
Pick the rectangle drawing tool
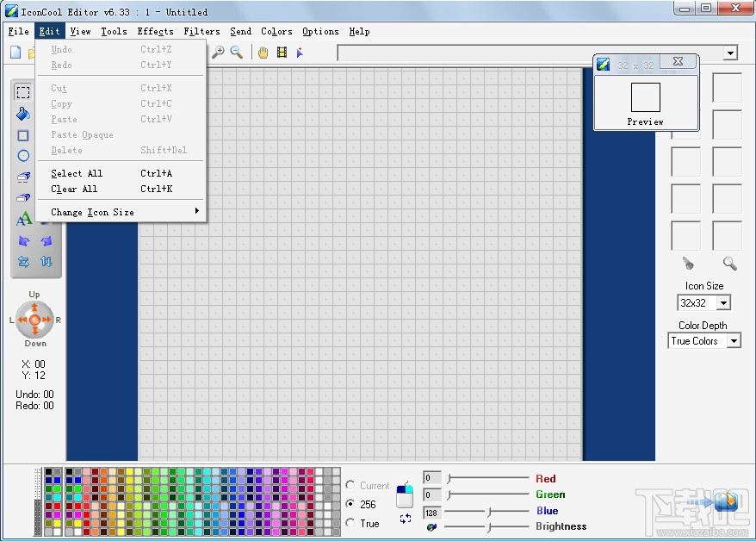[x=22, y=135]
